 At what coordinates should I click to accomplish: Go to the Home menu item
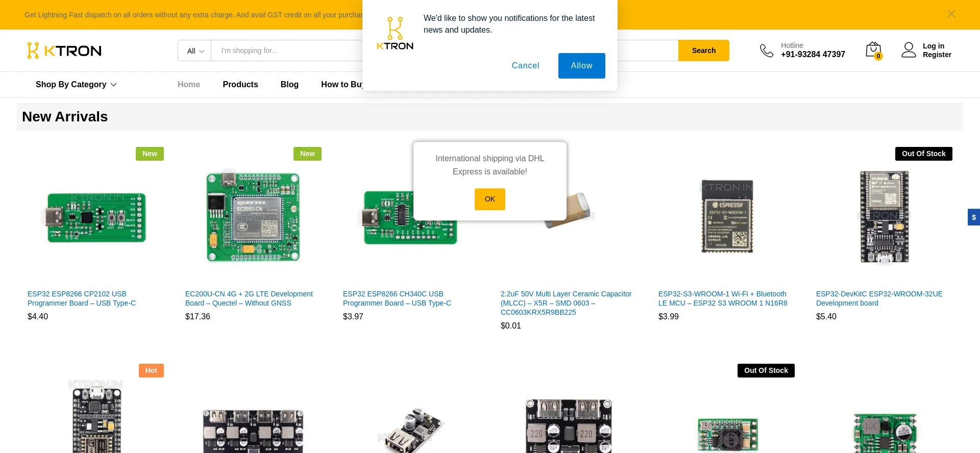(189, 85)
